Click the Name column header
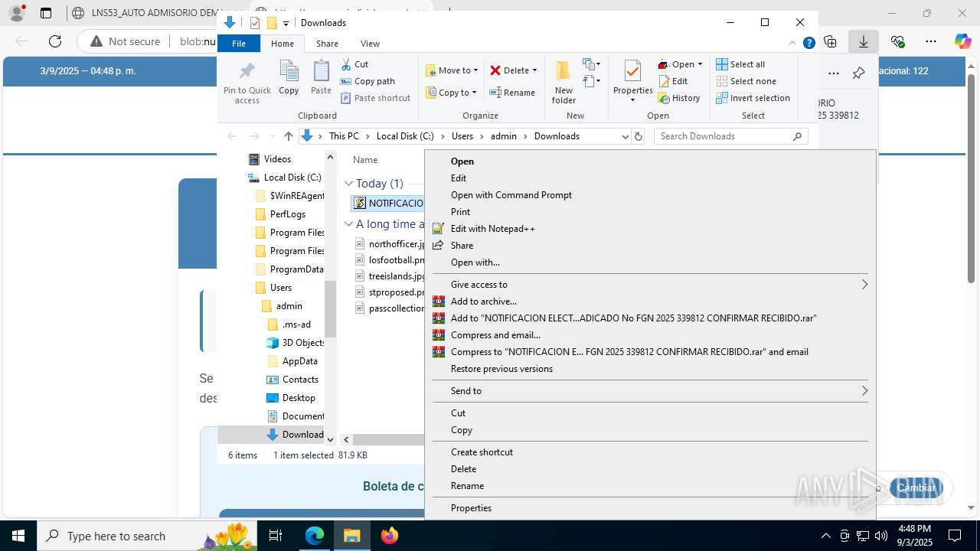This screenshot has width=980, height=551. 365,160
